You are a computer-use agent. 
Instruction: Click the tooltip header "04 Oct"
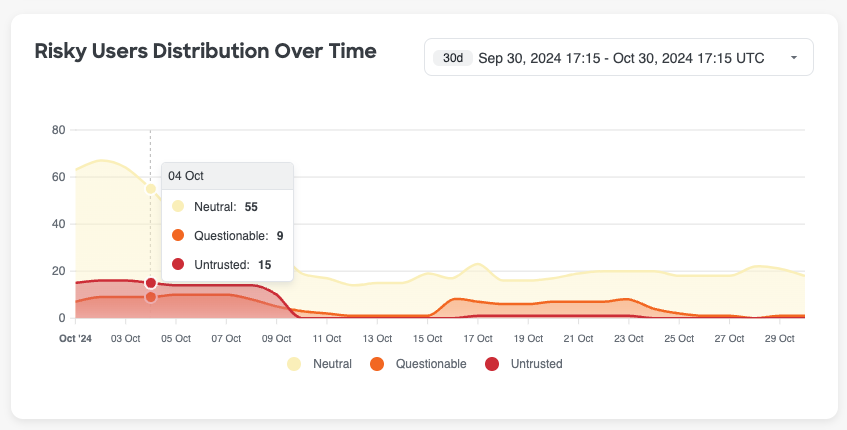tap(186, 175)
